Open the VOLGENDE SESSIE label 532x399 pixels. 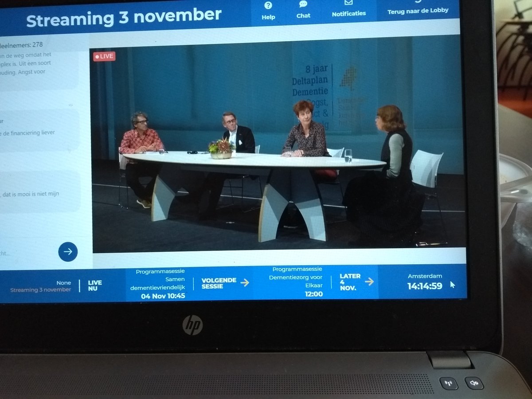219,283
